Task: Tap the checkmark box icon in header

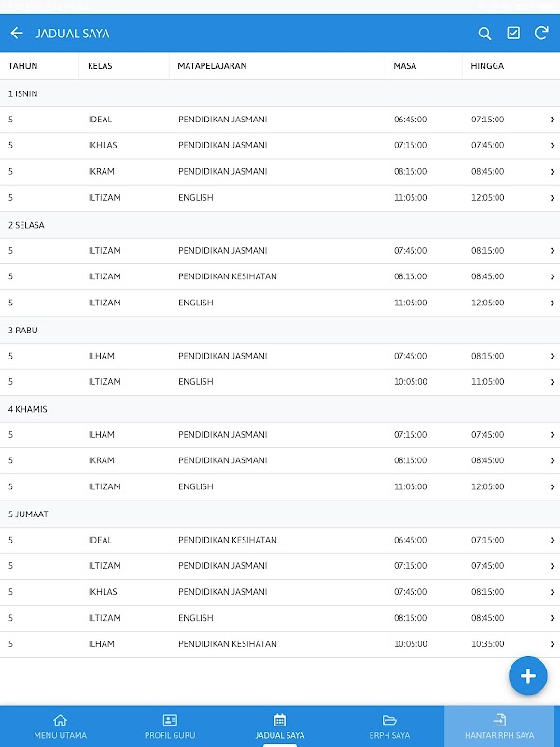Action: [513, 34]
